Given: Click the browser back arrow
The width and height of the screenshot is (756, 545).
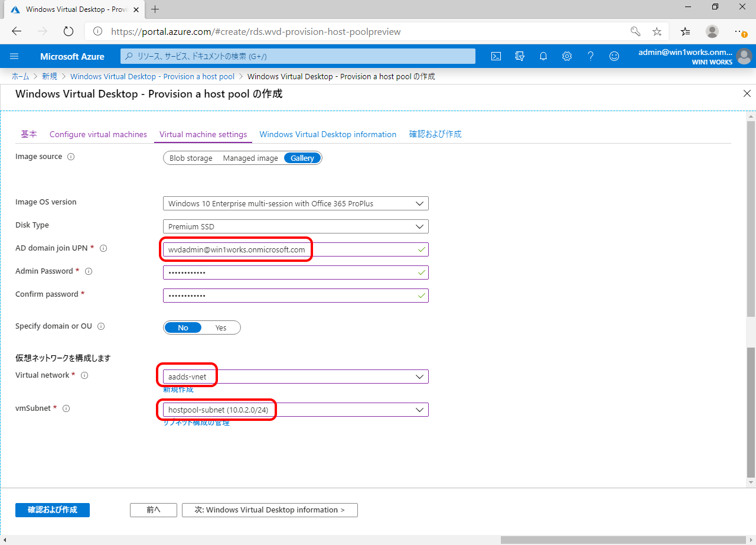Looking at the screenshot, I should point(17,31).
